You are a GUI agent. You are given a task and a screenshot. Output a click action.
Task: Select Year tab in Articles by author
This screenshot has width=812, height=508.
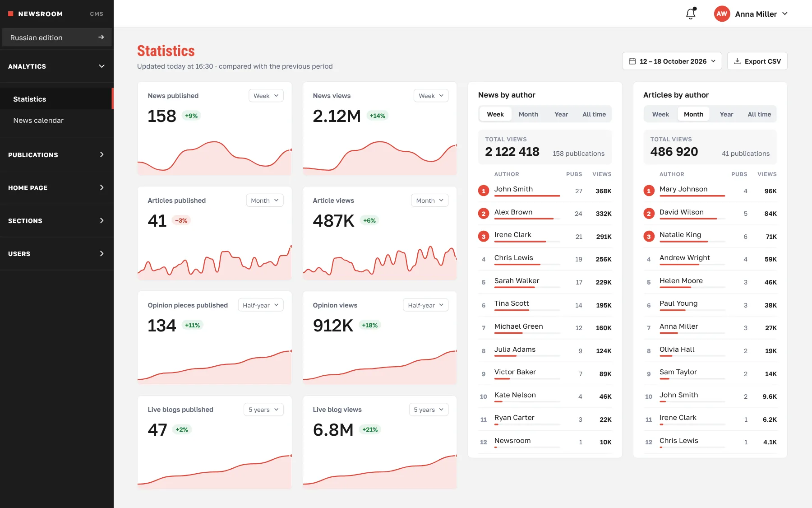pos(726,114)
